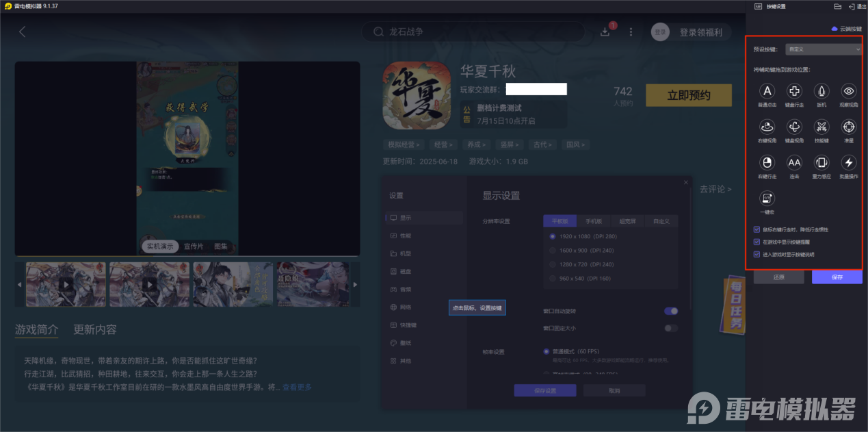The image size is (868, 432).
Task: Expand the 国风 > tag
Action: (575, 144)
